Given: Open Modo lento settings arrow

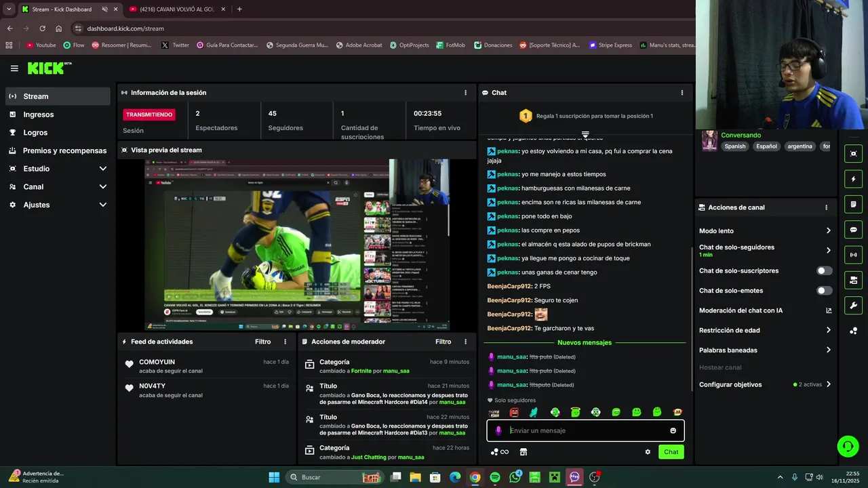Looking at the screenshot, I should point(828,231).
